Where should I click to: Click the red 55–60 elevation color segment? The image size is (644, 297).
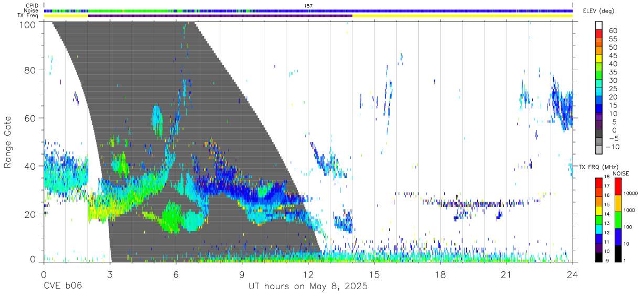point(599,35)
